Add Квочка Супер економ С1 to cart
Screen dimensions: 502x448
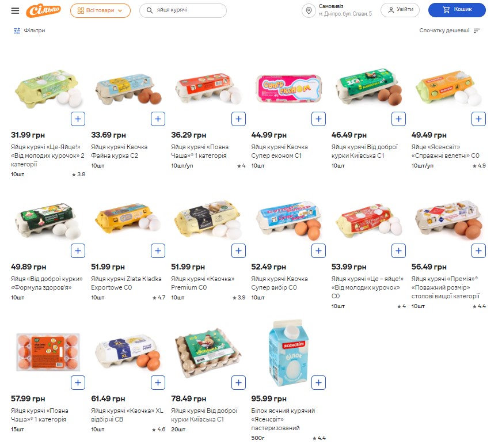pos(318,119)
